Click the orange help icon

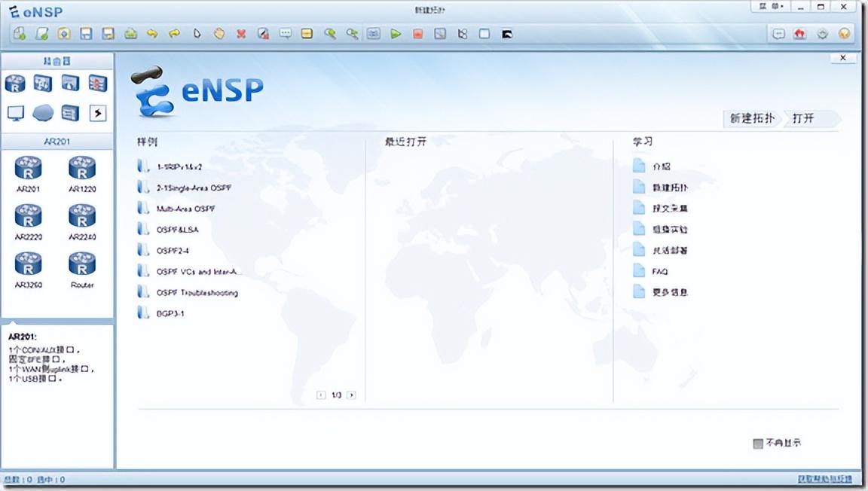(844, 34)
